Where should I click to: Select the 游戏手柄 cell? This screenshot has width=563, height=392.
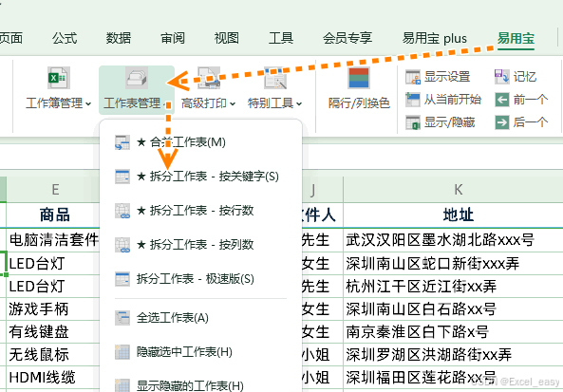point(53,309)
